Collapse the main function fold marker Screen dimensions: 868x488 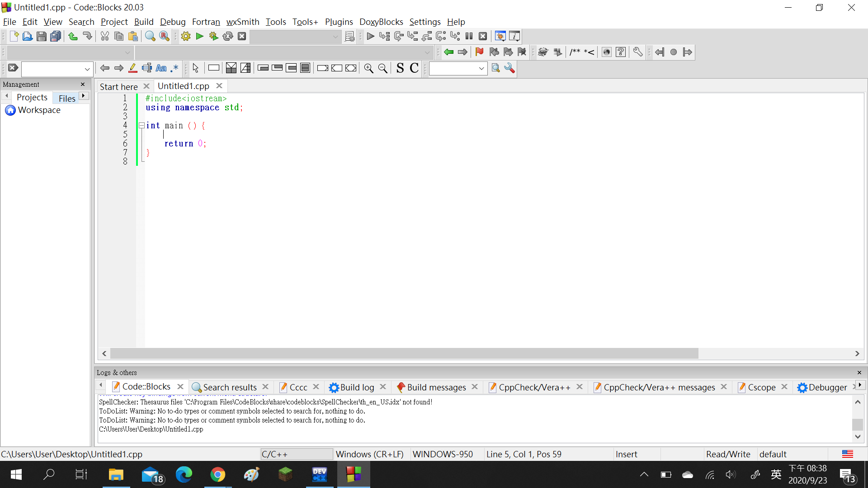tap(142, 126)
